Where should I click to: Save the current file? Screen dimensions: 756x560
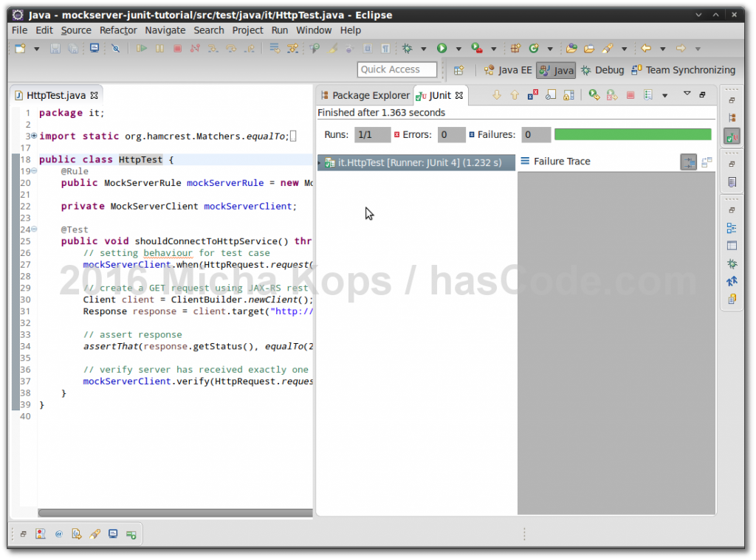55,48
